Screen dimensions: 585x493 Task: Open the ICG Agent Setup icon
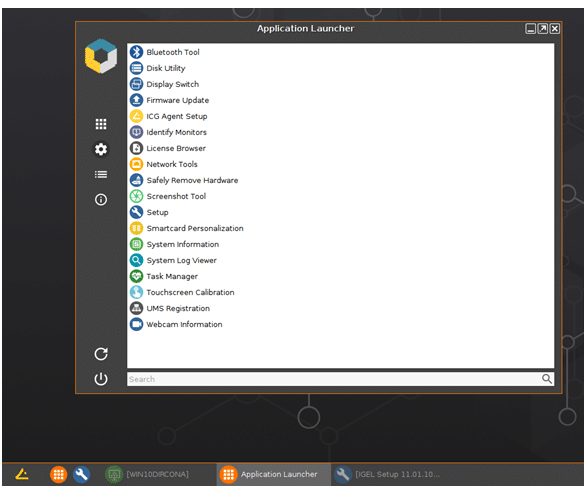click(136, 116)
